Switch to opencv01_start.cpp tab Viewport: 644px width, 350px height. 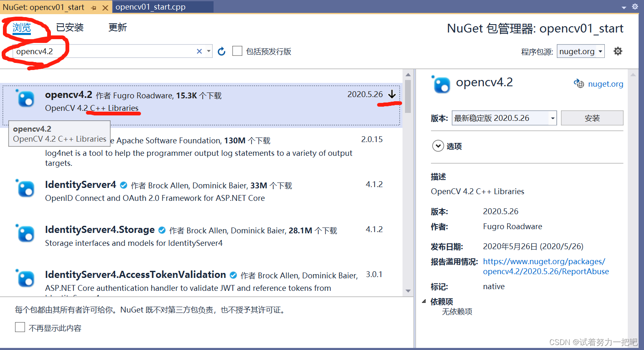point(151,7)
